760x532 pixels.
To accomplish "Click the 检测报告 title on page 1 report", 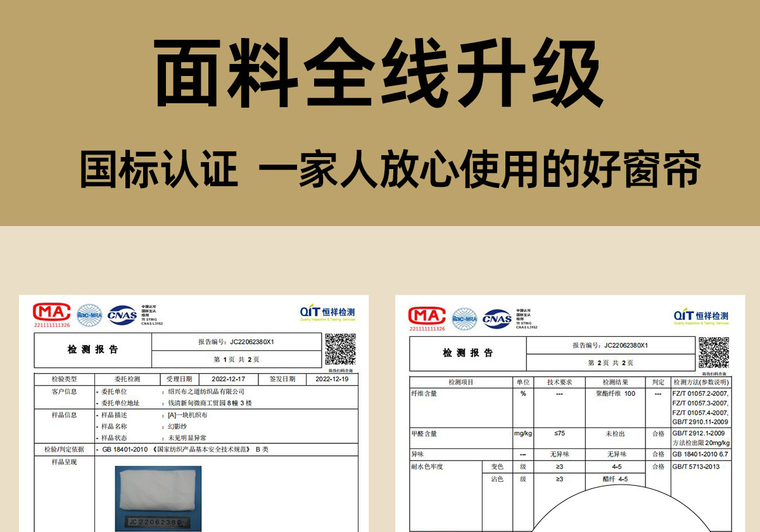I will click(x=93, y=350).
